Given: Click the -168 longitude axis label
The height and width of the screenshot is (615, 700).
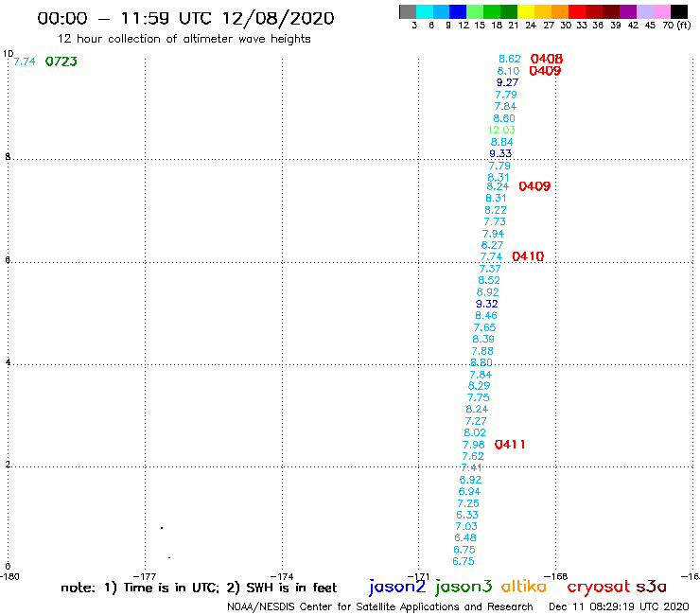Looking at the screenshot, I should 556,576.
